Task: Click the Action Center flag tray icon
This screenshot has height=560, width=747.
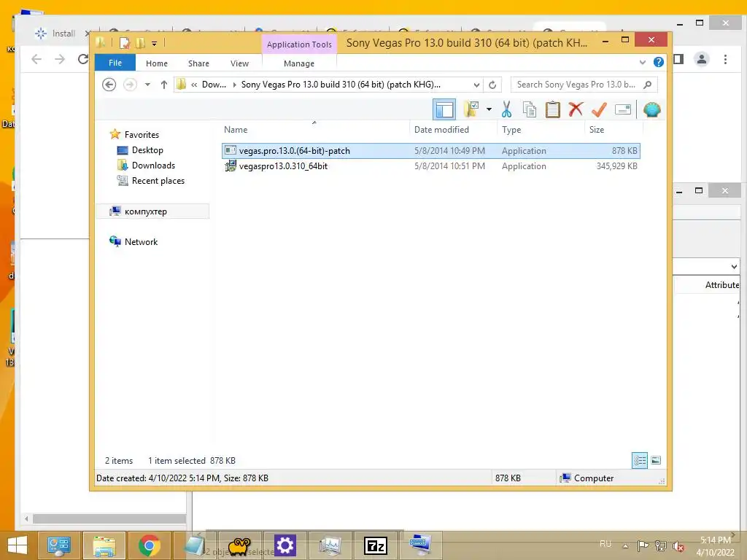Action: coord(643,545)
